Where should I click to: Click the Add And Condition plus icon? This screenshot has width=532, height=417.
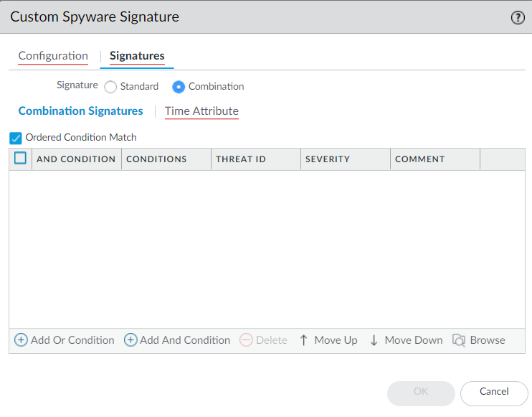coord(130,340)
